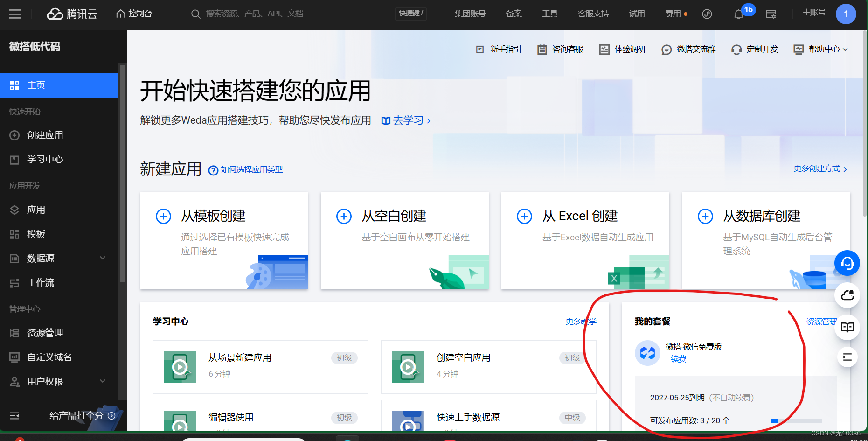The width and height of the screenshot is (868, 441).
Task: Click the 快捷键 shortcut badge
Action: pyautogui.click(x=411, y=14)
